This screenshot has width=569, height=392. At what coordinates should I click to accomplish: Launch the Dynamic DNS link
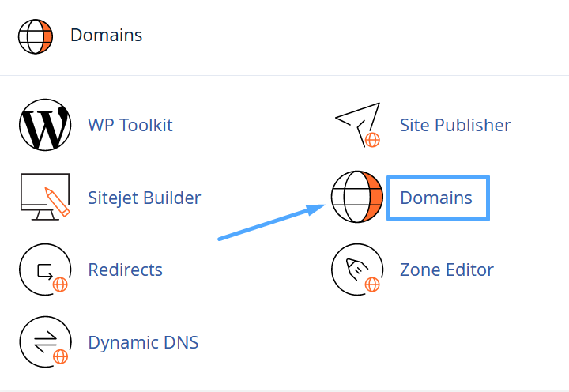(143, 342)
